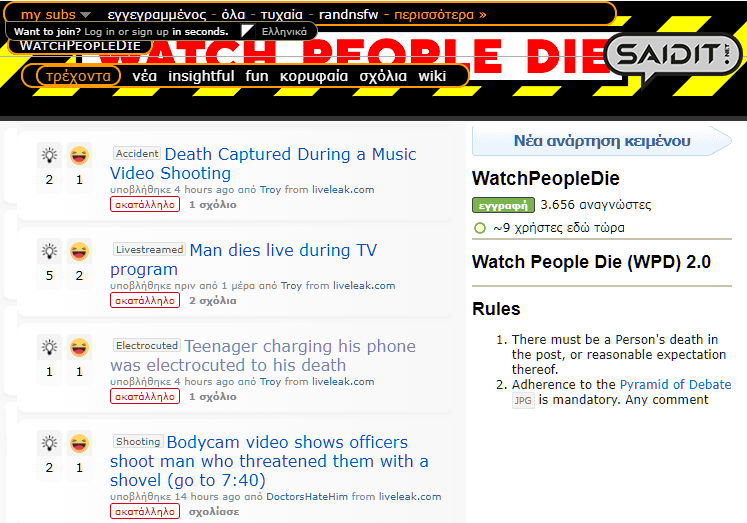Open Man dies live during TV program post
Viewport: 747px width, 523px height.
[243, 260]
